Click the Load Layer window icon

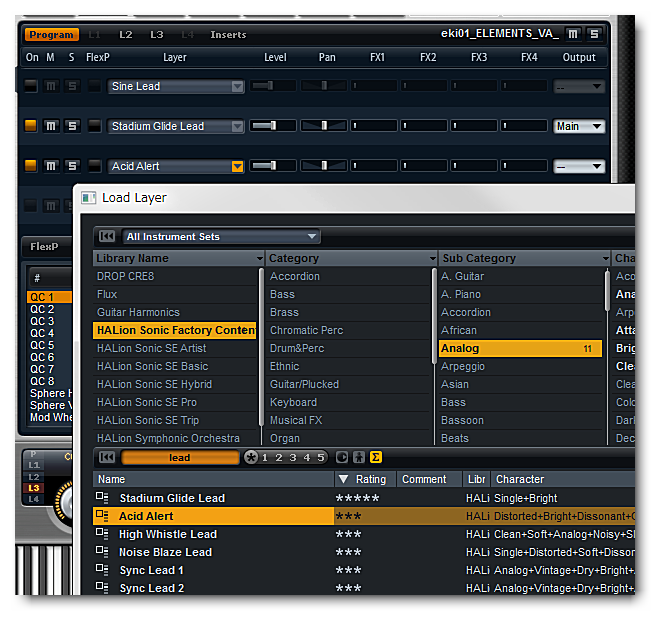coord(88,198)
